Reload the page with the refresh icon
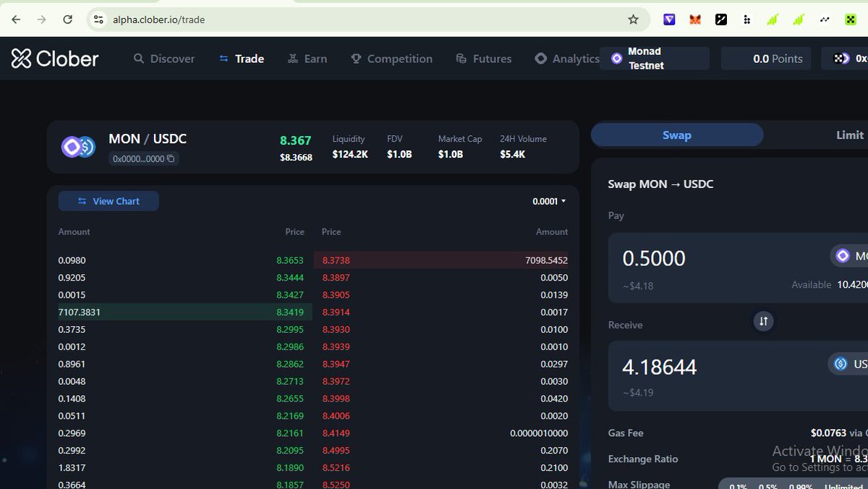The width and height of the screenshot is (868, 489). click(x=68, y=20)
